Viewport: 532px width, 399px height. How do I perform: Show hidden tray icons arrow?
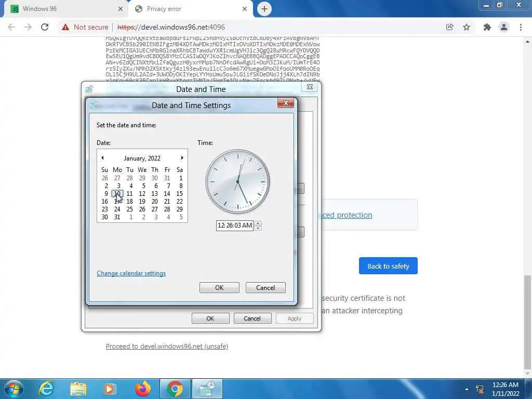[x=467, y=389]
